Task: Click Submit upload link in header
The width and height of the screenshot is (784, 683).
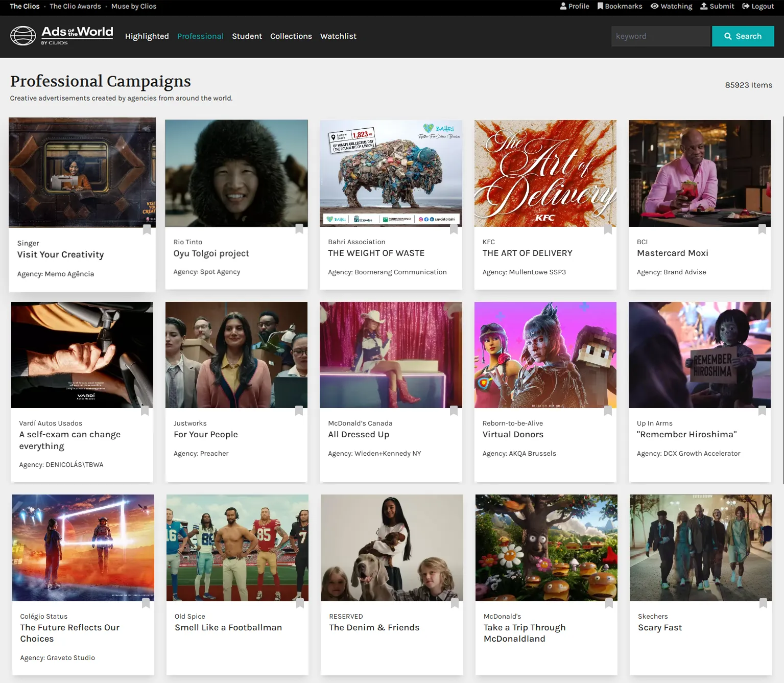Action: (x=717, y=6)
